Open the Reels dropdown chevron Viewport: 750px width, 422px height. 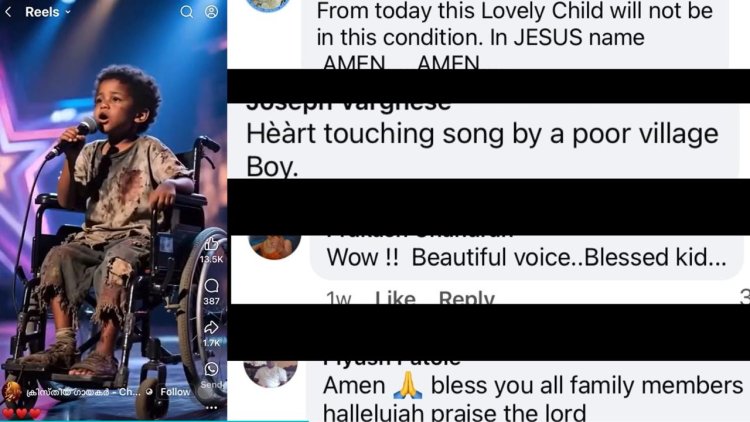[68, 12]
